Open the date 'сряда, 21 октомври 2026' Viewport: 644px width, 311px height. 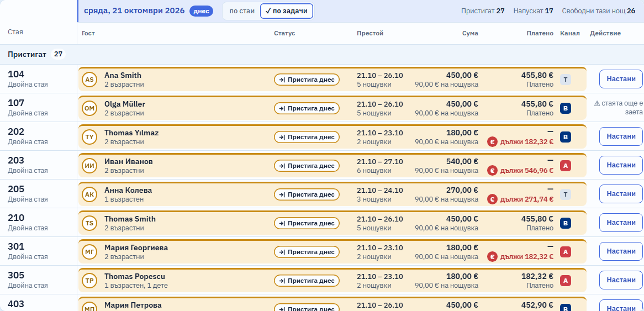pos(134,10)
